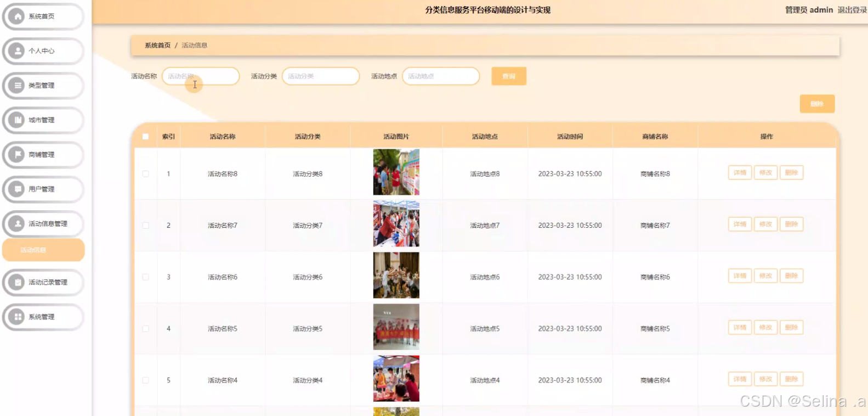Expand the 城市管理 menu label
The width and height of the screenshot is (868, 416).
click(41, 120)
